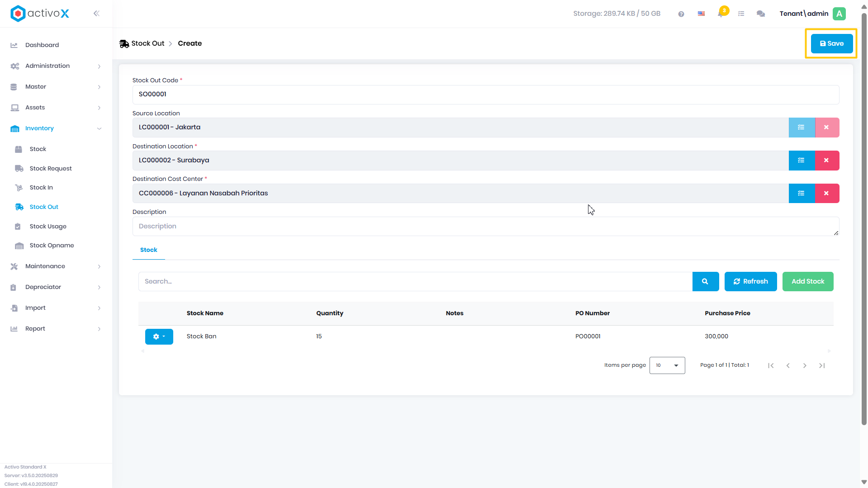Viewport: 868px width, 488px height.
Task: Expand the Master menu
Action: [56, 87]
